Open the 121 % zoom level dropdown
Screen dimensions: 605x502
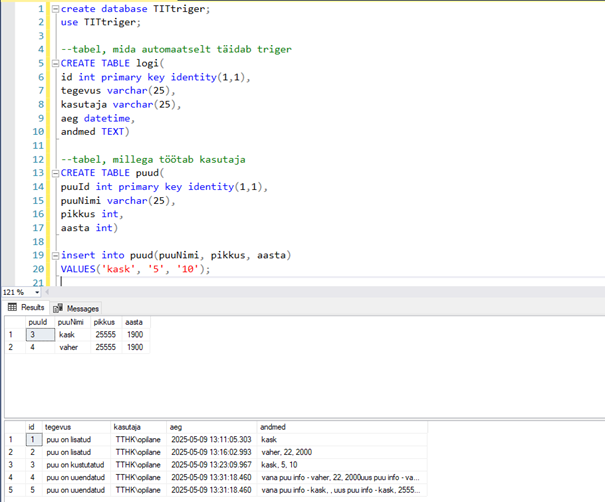(x=38, y=292)
